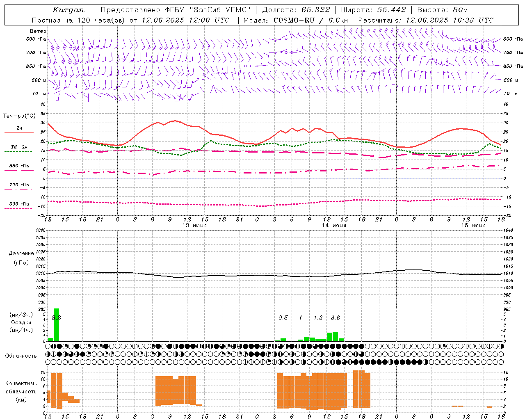Screen dimensions: 525x420
Task: Click the dotted 500 гПа temperature legend sample
Action: [x=18, y=208]
